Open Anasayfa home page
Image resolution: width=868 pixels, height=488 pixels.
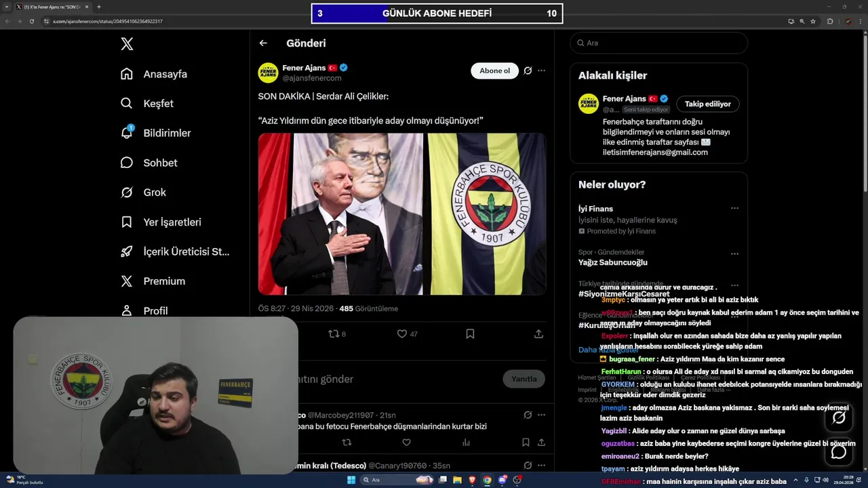(x=154, y=74)
